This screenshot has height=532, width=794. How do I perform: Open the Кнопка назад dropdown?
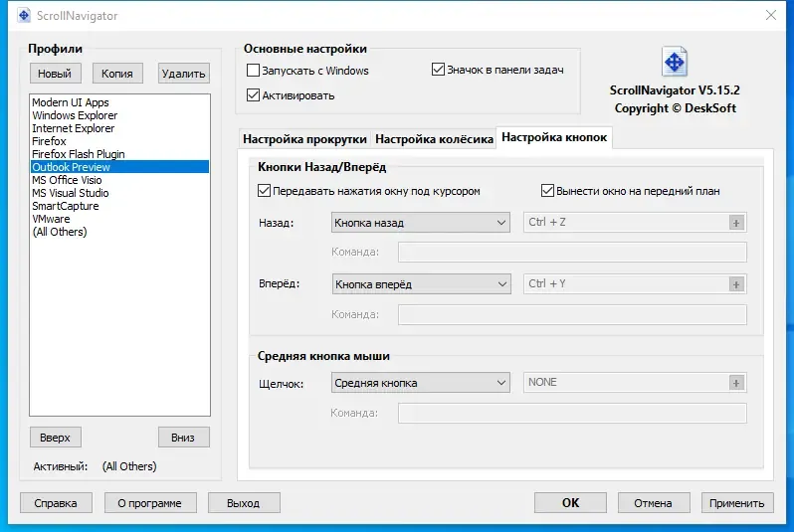point(420,223)
